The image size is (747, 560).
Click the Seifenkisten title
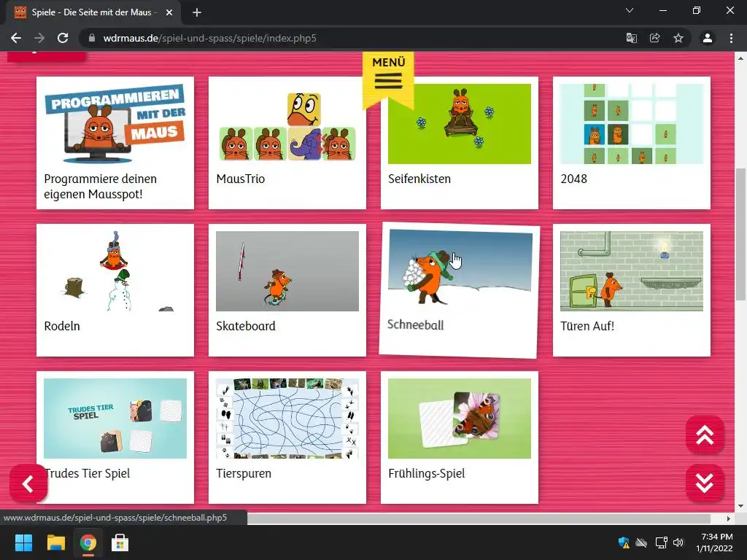tap(419, 179)
